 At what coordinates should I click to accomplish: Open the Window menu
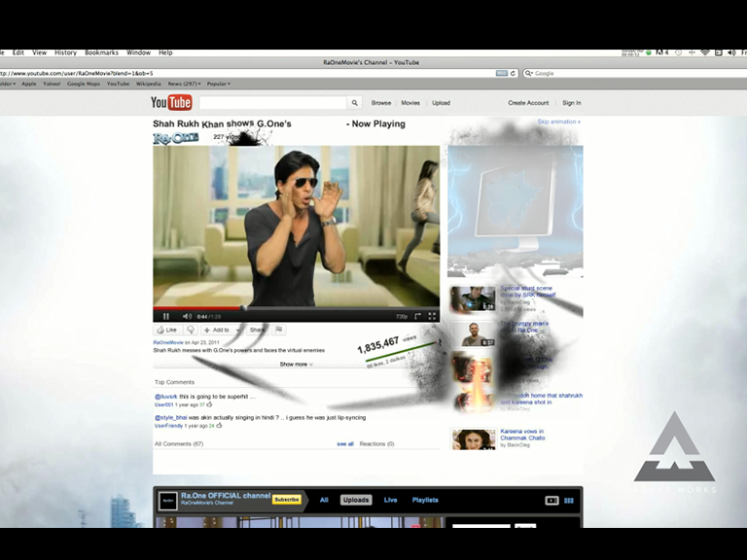139,52
